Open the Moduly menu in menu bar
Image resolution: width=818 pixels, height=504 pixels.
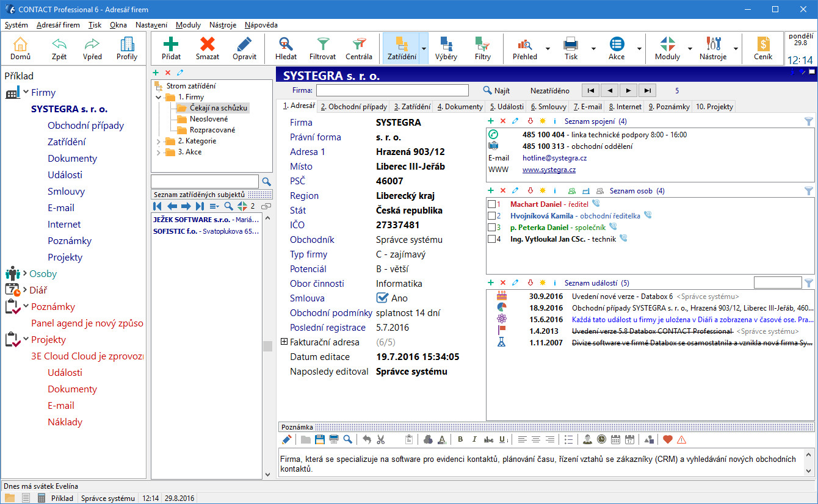click(188, 25)
